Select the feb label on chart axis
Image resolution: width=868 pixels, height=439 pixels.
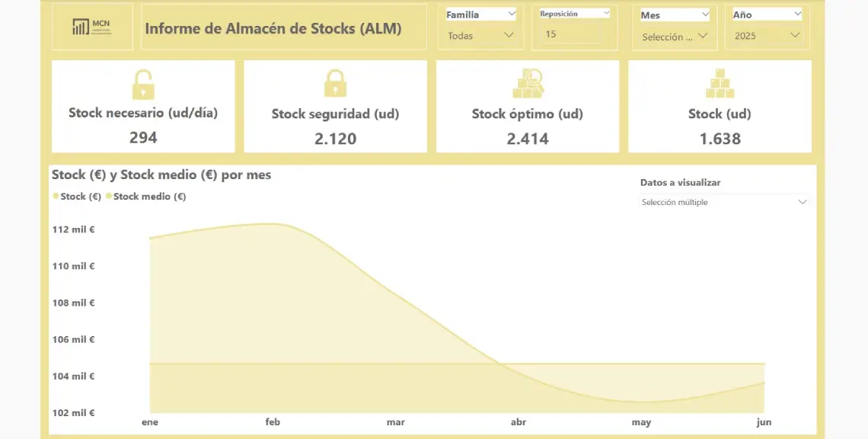point(273,422)
